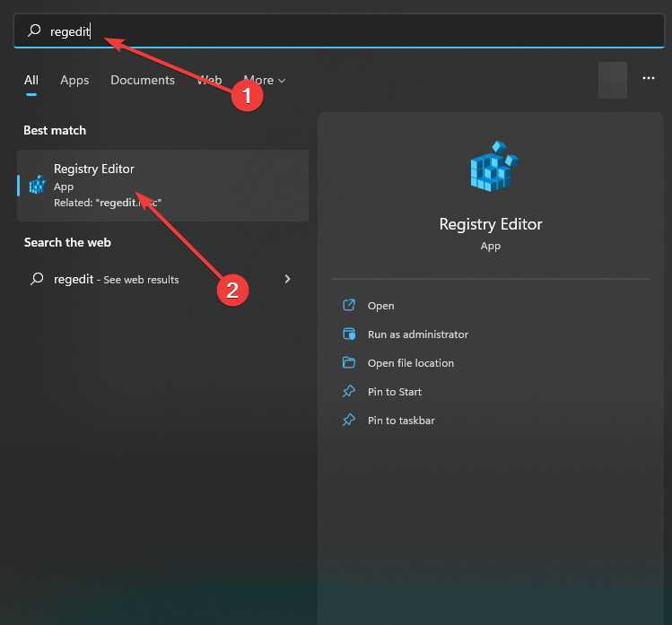Screen dimensions: 672x625
Task: Open the three-dots options menu
Action: pos(649,78)
